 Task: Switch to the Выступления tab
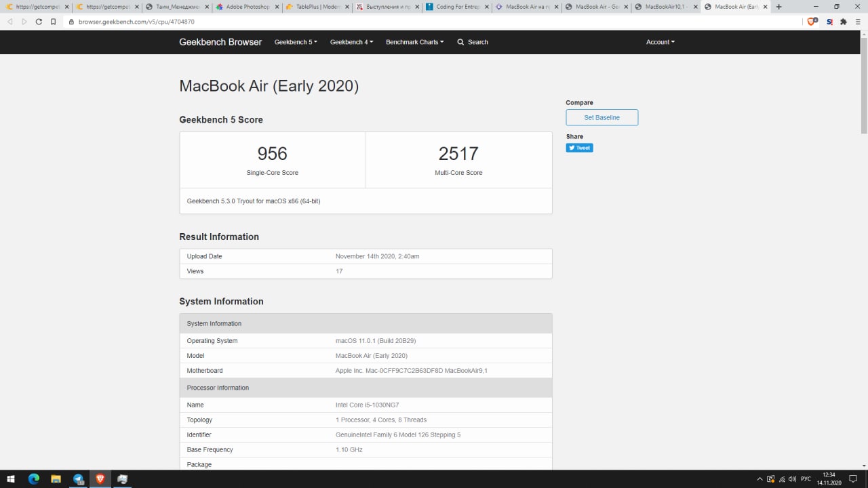387,7
